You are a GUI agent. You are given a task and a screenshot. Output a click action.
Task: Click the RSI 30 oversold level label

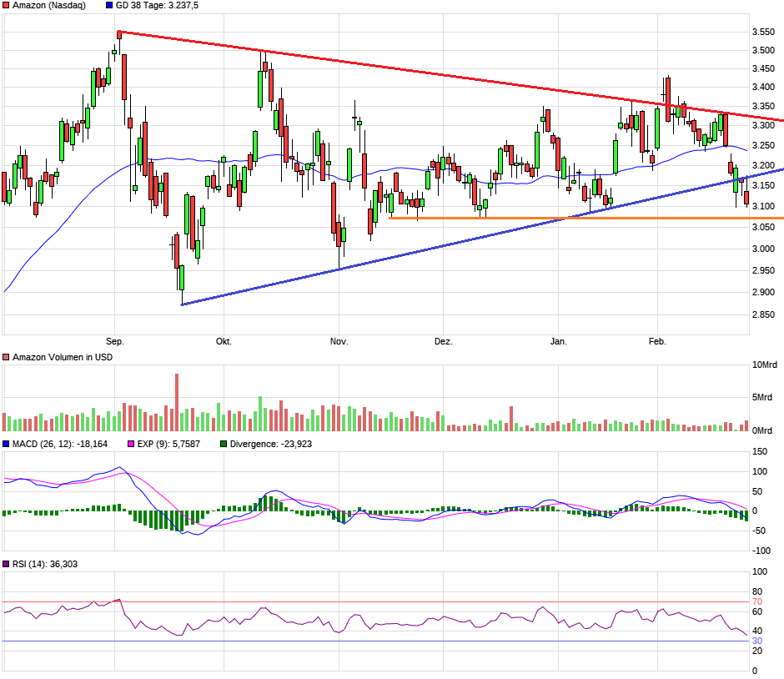(757, 641)
